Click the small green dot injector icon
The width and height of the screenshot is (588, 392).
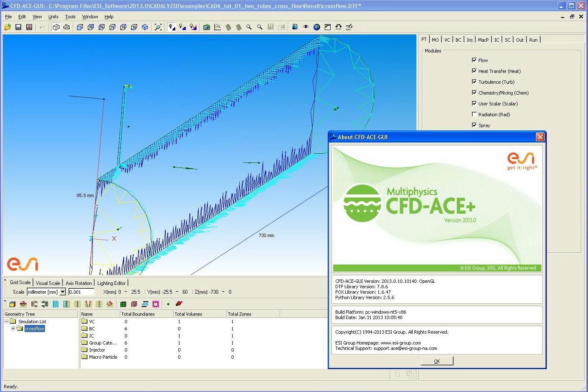click(168, 304)
